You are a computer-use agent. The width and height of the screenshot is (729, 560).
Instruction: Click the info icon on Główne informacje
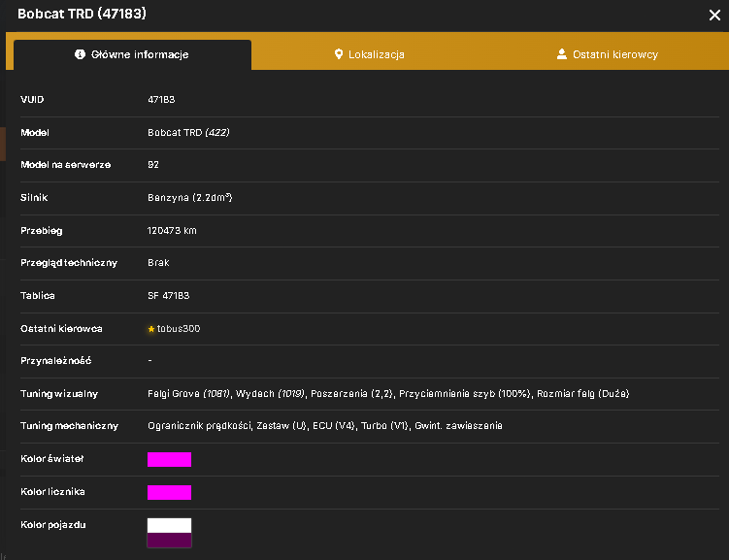[x=80, y=54]
